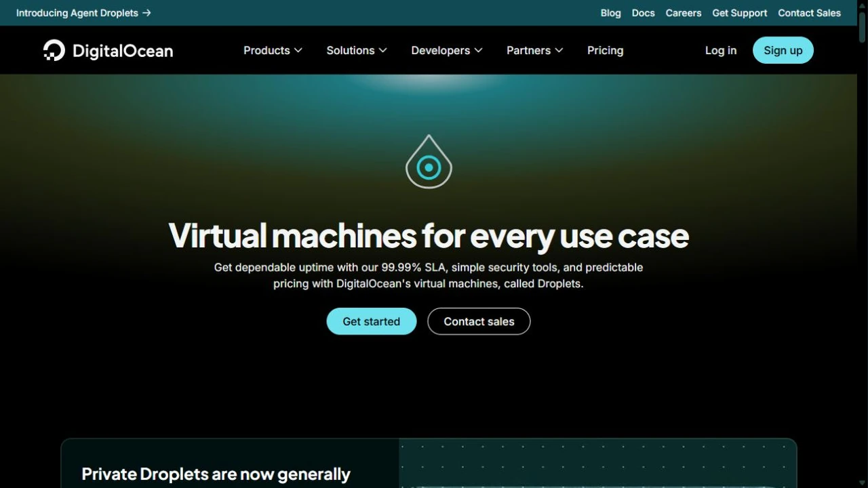This screenshot has width=868, height=488.
Task: Click the Private Droplets are now generally heading
Action: pos(216,474)
